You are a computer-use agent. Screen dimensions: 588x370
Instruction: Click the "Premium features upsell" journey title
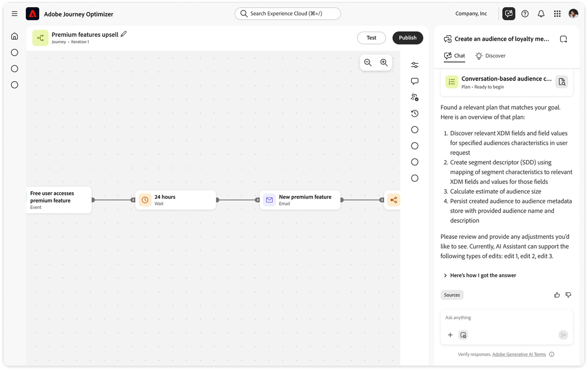85,35
